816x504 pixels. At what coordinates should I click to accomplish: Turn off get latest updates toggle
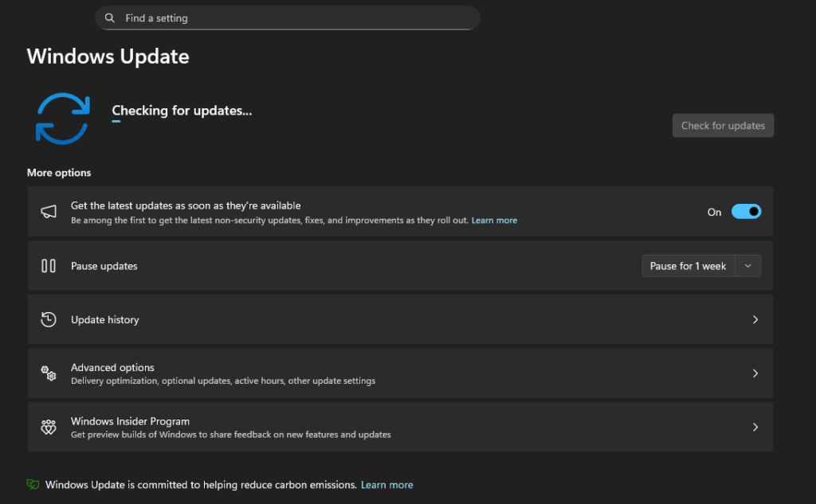(x=746, y=212)
